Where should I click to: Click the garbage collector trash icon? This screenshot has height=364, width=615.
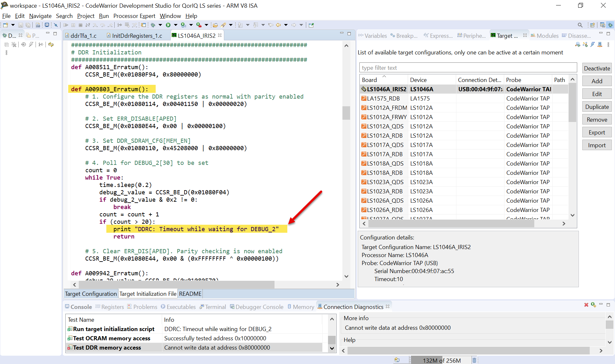[474, 360]
